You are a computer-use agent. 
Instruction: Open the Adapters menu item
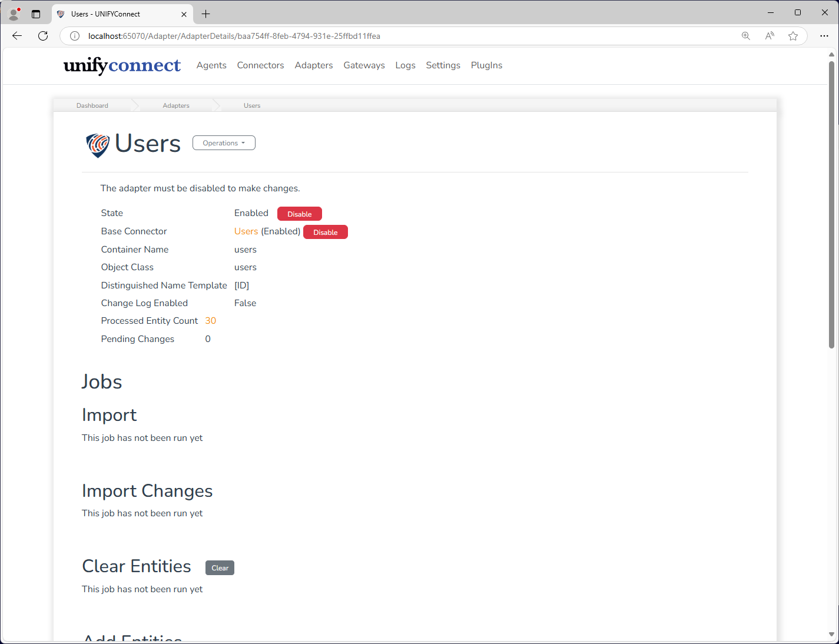pyautogui.click(x=314, y=65)
